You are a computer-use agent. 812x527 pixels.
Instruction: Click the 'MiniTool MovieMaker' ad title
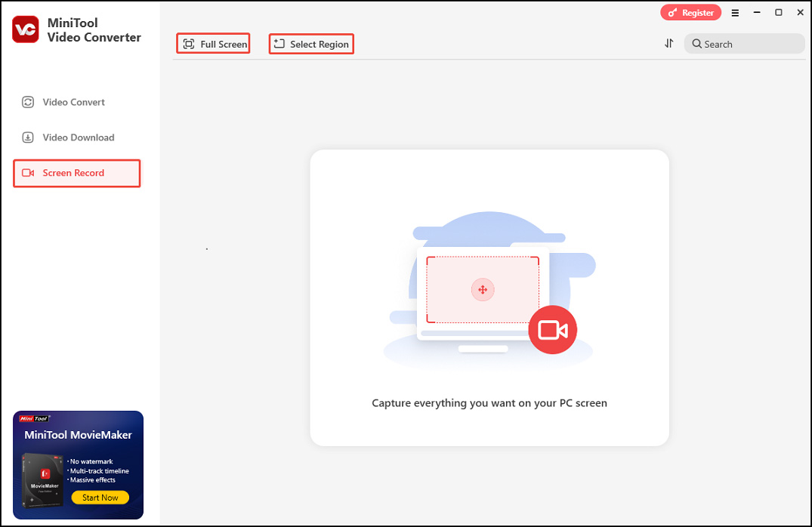(x=79, y=435)
